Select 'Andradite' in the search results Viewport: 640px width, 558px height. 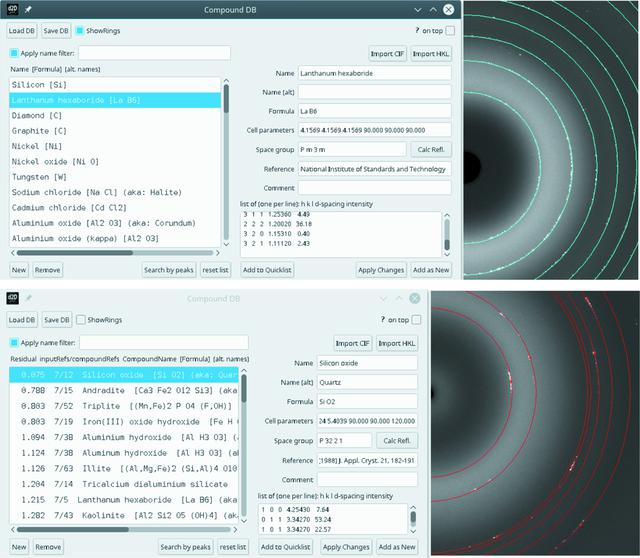point(124,390)
